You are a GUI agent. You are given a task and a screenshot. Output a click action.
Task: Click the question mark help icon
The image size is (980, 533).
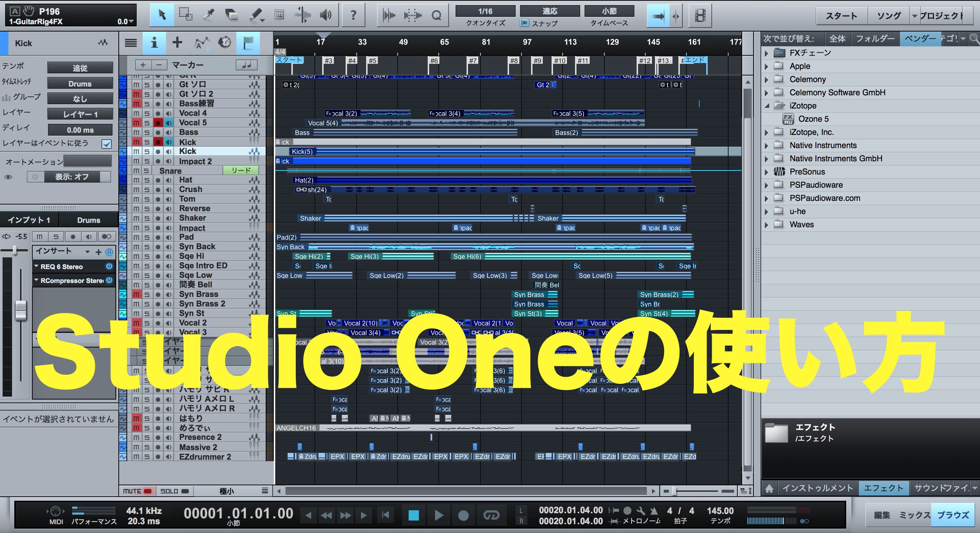[353, 15]
